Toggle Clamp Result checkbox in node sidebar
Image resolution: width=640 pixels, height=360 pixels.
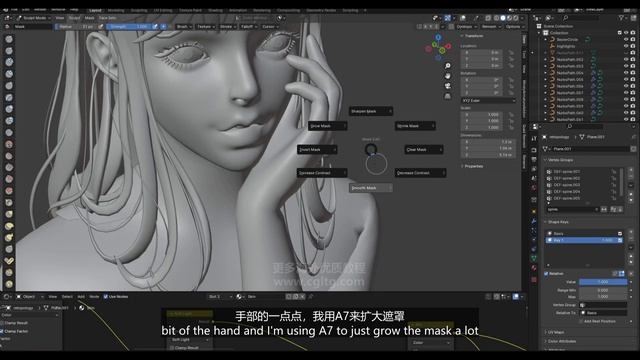[2, 323]
